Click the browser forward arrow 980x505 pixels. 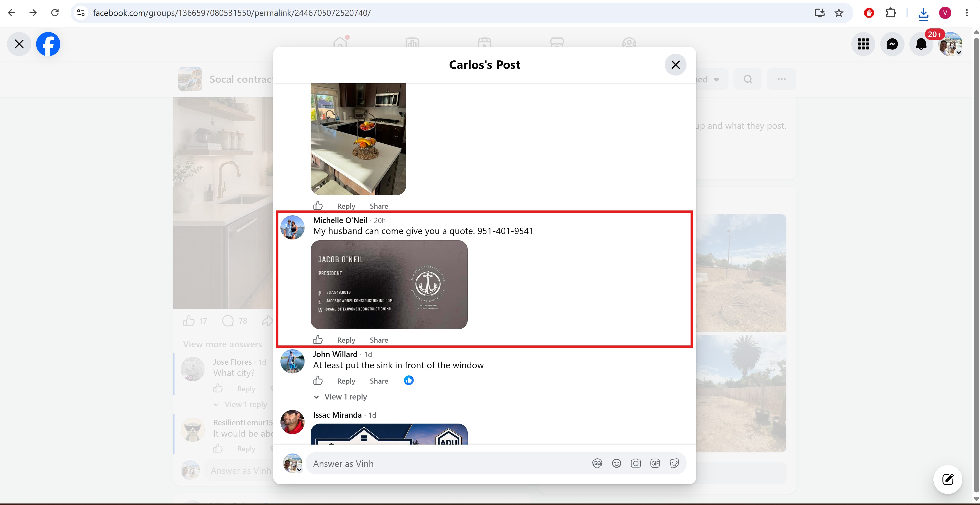(x=33, y=13)
